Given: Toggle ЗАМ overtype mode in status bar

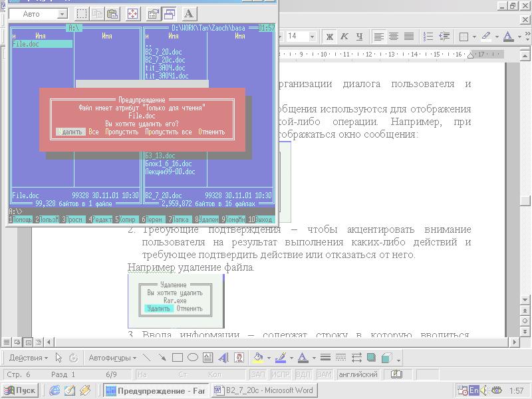Looking at the screenshot, I should point(324,374).
